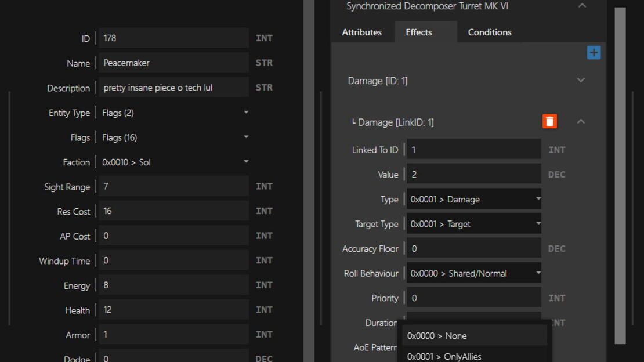Collapse the Damage [LinkID: 1] section
The height and width of the screenshot is (362, 644).
click(581, 122)
